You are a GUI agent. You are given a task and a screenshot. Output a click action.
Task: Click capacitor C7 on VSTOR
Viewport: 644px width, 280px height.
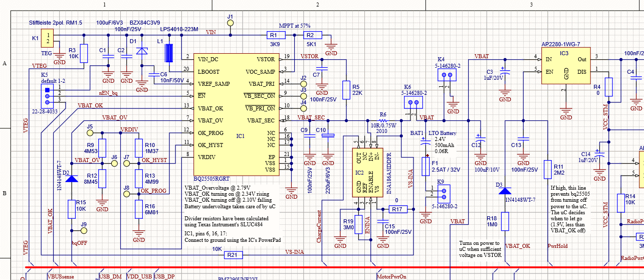(322, 68)
